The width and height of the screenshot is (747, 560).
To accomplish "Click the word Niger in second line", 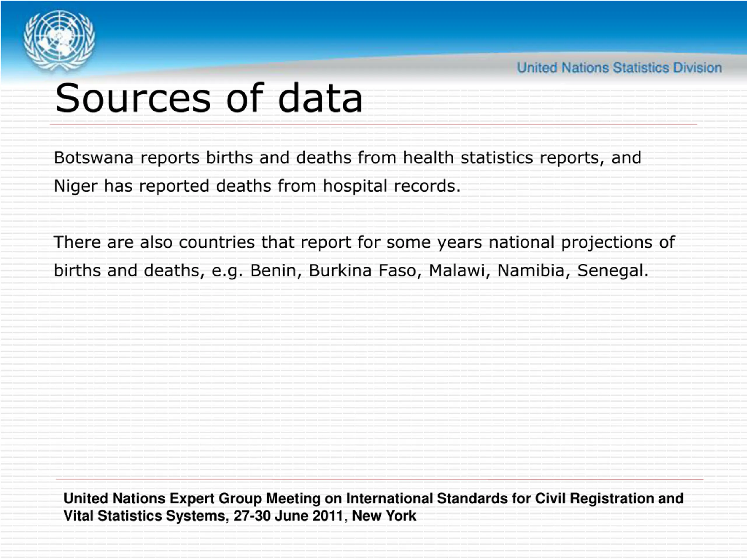I will pyautogui.click(x=76, y=186).
